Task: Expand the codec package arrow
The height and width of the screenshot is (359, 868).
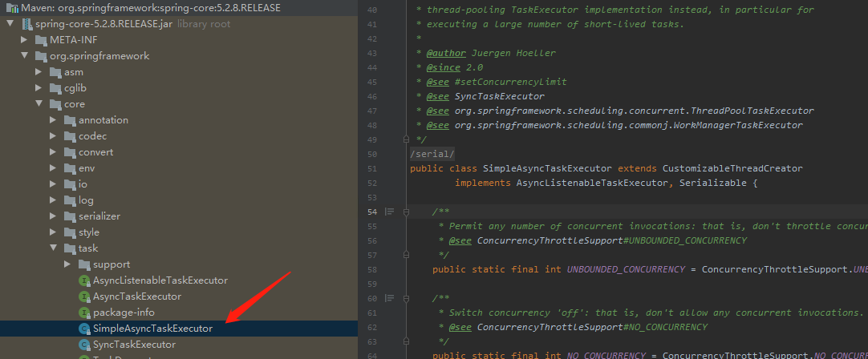Action: pos(53,136)
